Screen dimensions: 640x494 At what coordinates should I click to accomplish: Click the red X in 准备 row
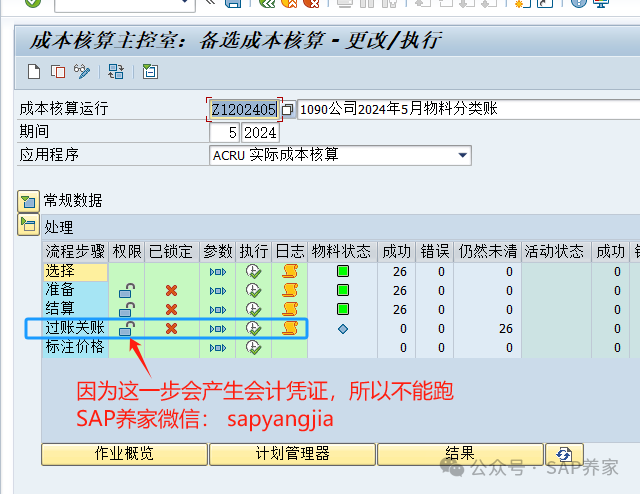click(x=171, y=291)
